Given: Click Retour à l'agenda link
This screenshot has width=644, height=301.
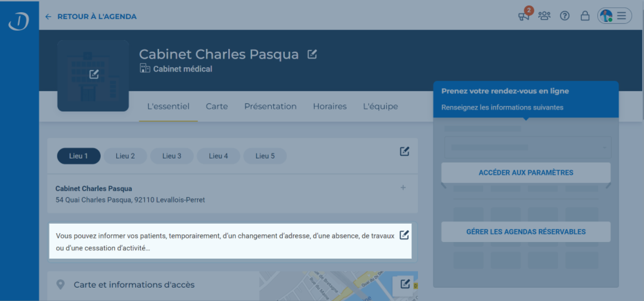Looking at the screenshot, I should click(91, 17).
